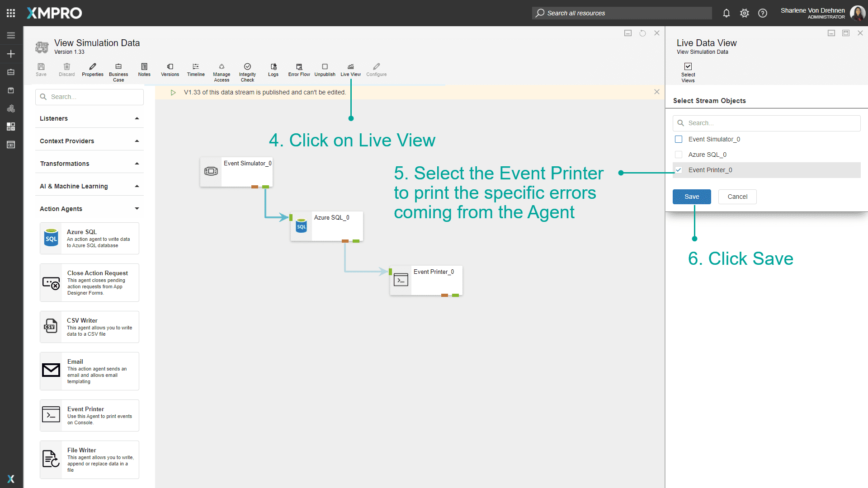Open the Logs icon
Screen dimensions: 868x488
[x=273, y=70]
